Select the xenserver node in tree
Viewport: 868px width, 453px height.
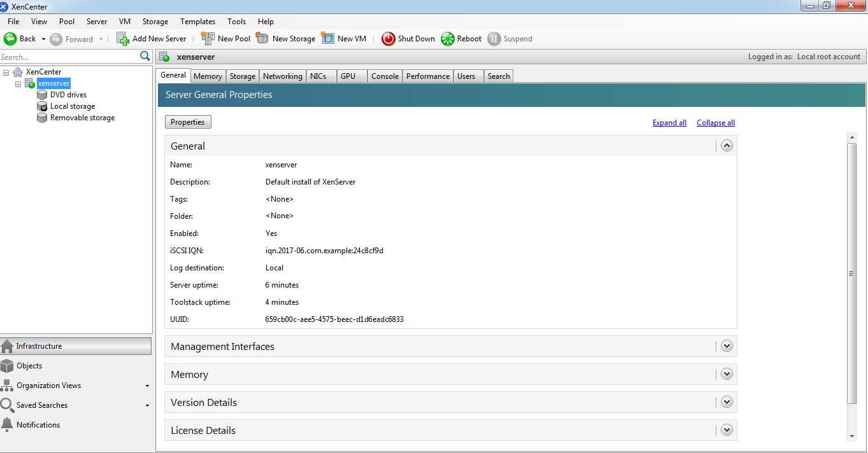pos(53,83)
